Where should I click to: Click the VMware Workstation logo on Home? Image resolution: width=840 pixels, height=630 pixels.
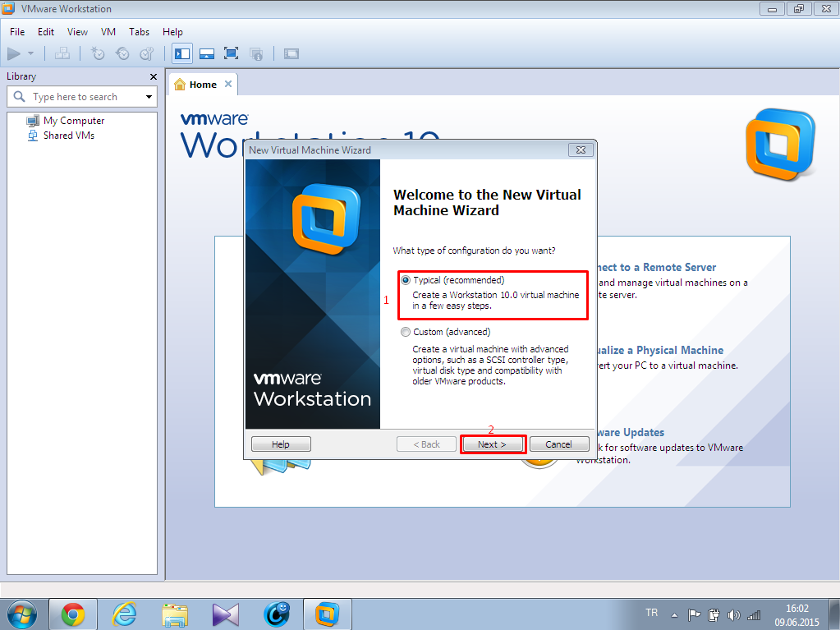click(x=781, y=144)
